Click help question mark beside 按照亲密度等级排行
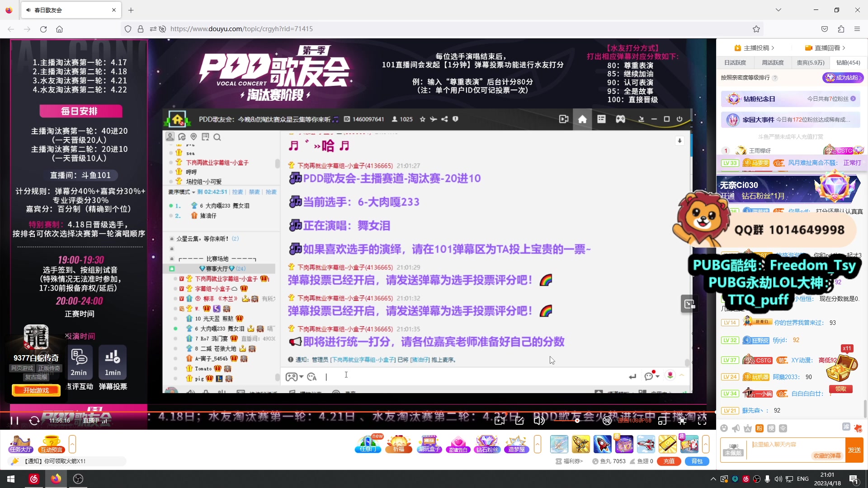The height and width of the screenshot is (488, 868). pyautogui.click(x=775, y=78)
